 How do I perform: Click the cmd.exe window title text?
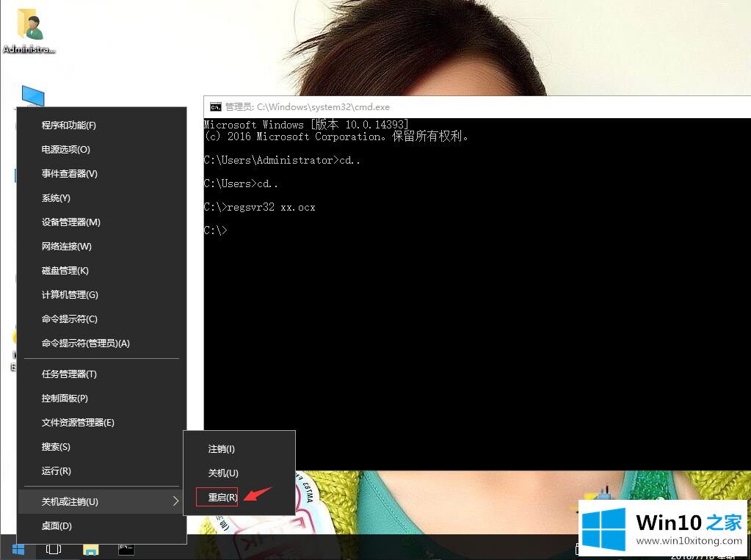(308, 107)
